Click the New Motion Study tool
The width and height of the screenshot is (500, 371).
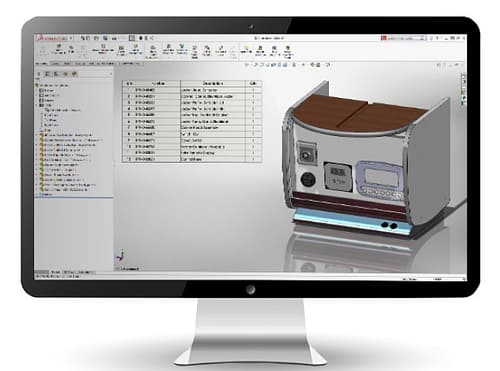(195, 51)
